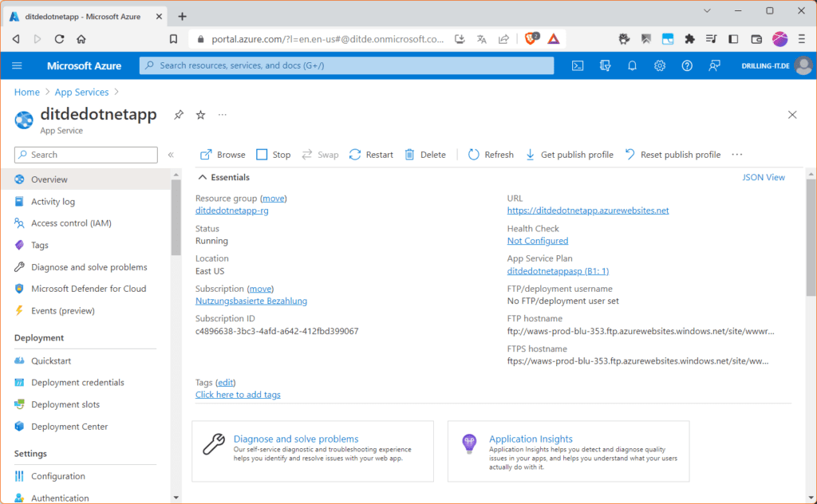Close the ditdedotnetapp blade
Image resolution: width=817 pixels, height=504 pixels.
792,115
